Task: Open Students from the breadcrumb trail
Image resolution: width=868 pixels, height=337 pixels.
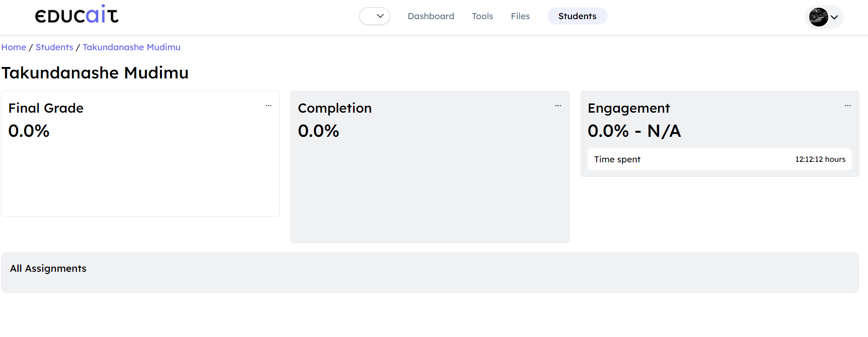Action: (x=54, y=47)
